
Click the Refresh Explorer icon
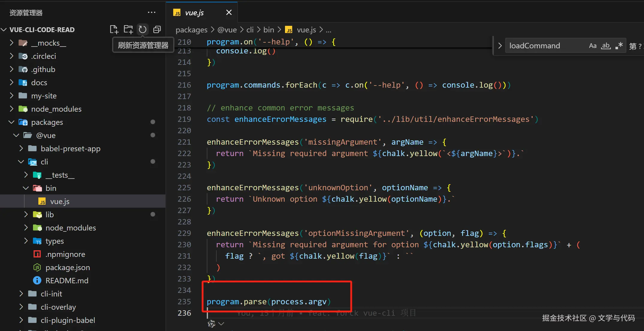143,29
